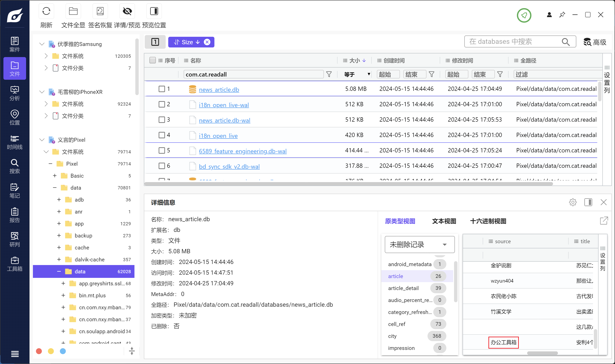Viewport: 615px width, 364px height.
Task: Check the box for news_article.db-wal row
Action: (162, 120)
